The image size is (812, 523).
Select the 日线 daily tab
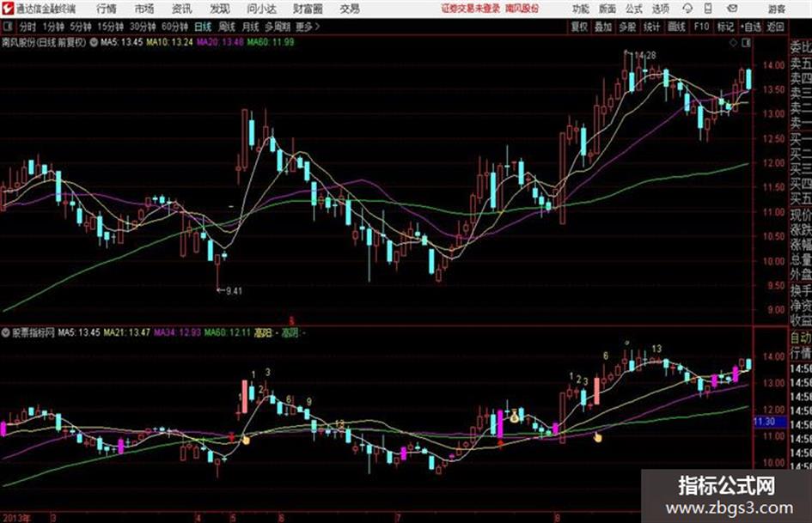203,27
